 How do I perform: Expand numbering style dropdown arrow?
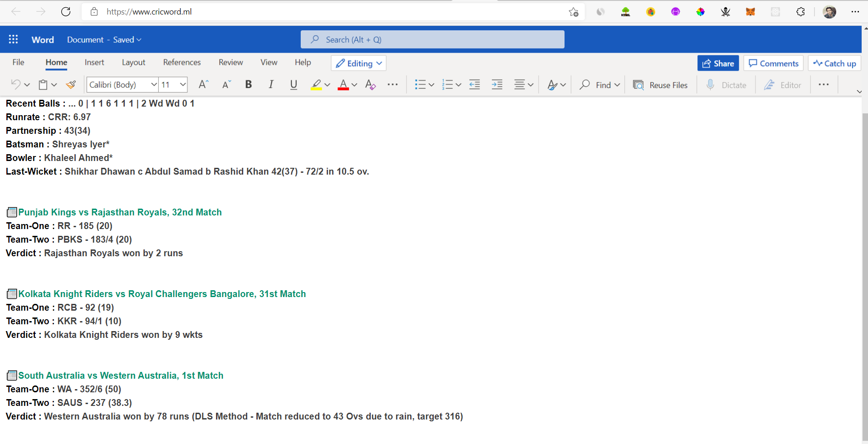[x=458, y=85]
